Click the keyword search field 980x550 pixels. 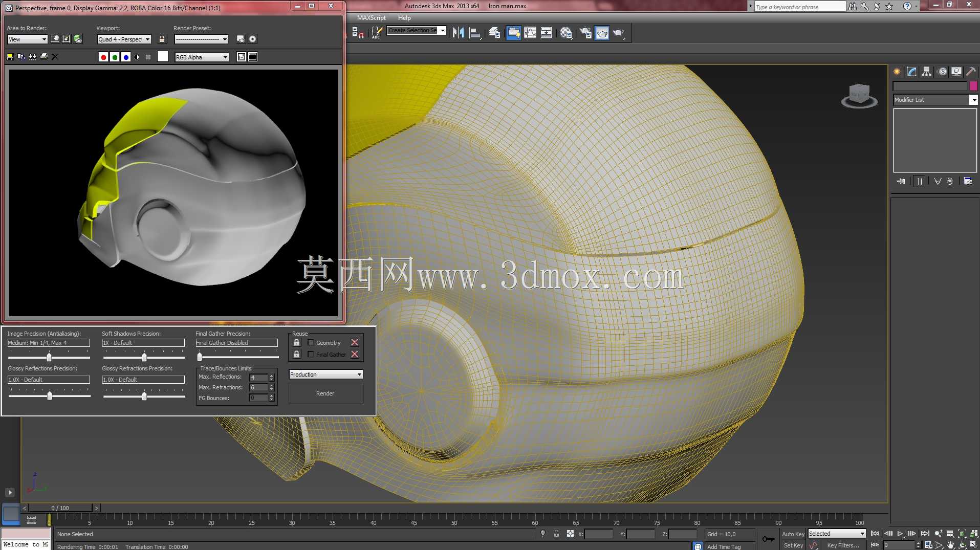pos(800,7)
